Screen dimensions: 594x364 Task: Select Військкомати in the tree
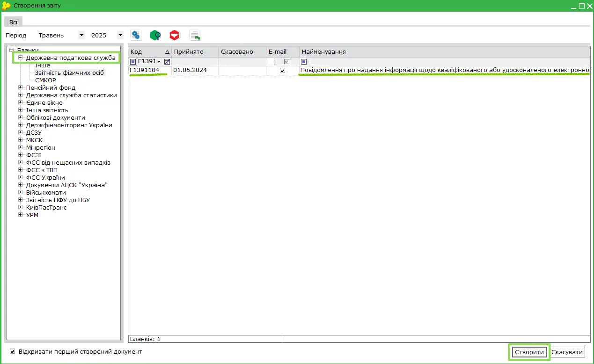[46, 192]
